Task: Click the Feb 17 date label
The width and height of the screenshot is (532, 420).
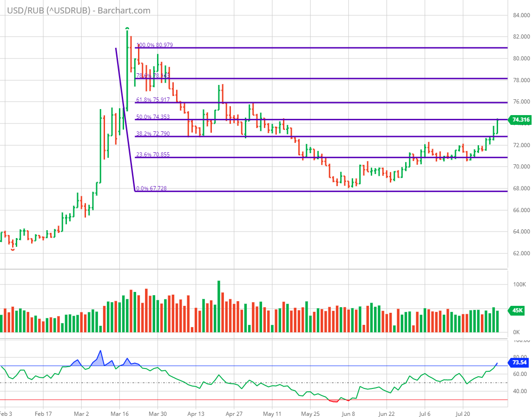Action: click(43, 414)
